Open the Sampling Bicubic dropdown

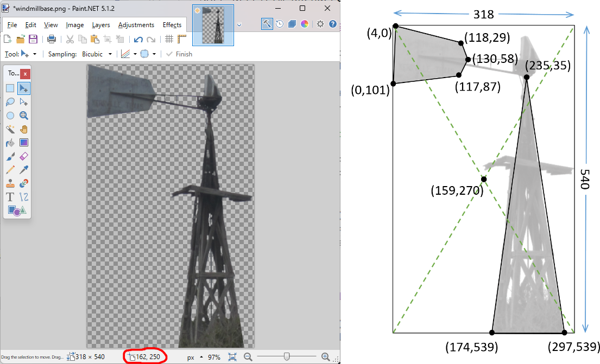(98, 54)
